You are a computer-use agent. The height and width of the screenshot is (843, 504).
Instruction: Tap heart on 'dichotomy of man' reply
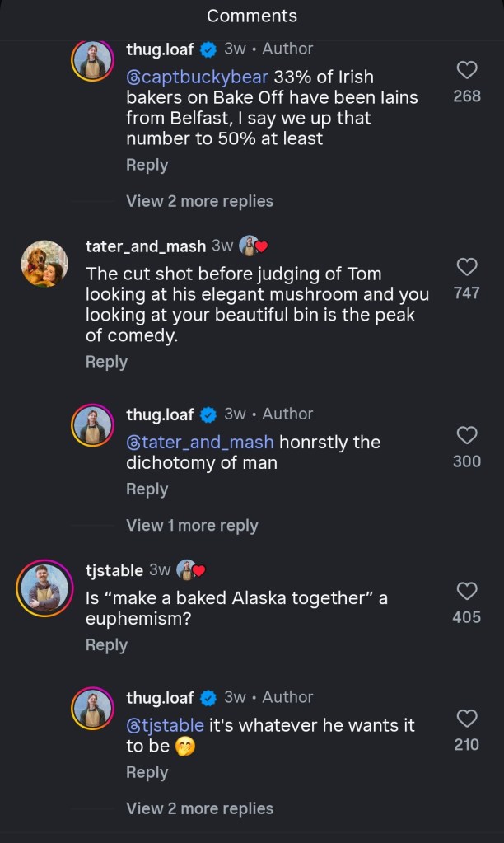(x=466, y=435)
